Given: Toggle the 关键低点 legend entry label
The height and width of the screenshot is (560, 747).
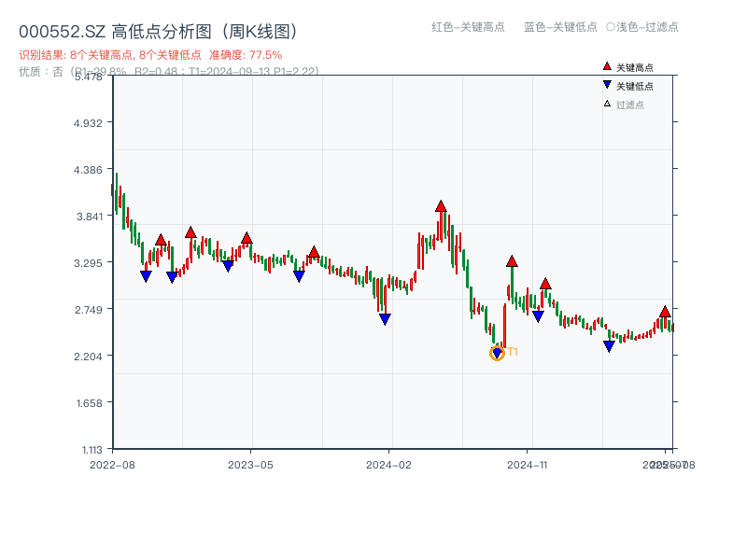Looking at the screenshot, I should pos(635,86).
